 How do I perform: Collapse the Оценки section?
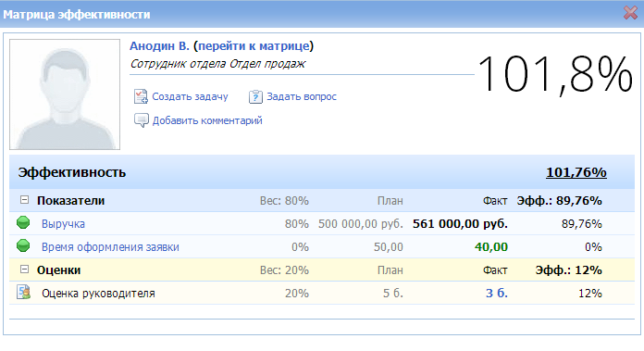tap(25, 270)
